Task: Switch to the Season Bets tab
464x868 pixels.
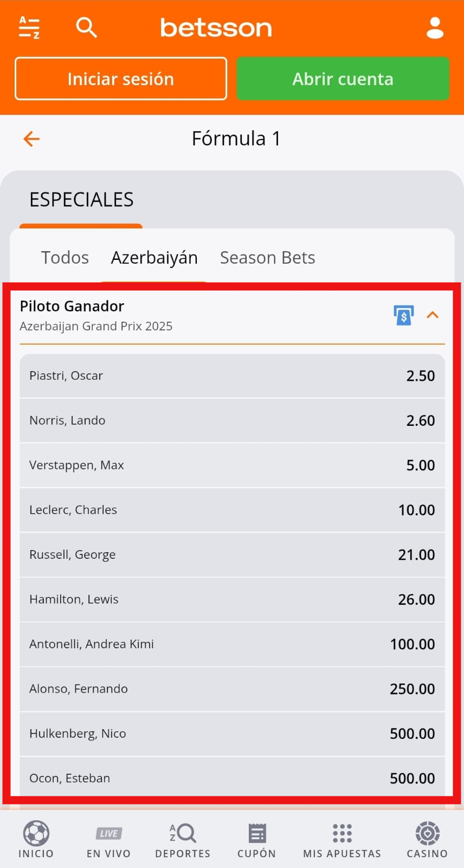Action: coord(268,258)
